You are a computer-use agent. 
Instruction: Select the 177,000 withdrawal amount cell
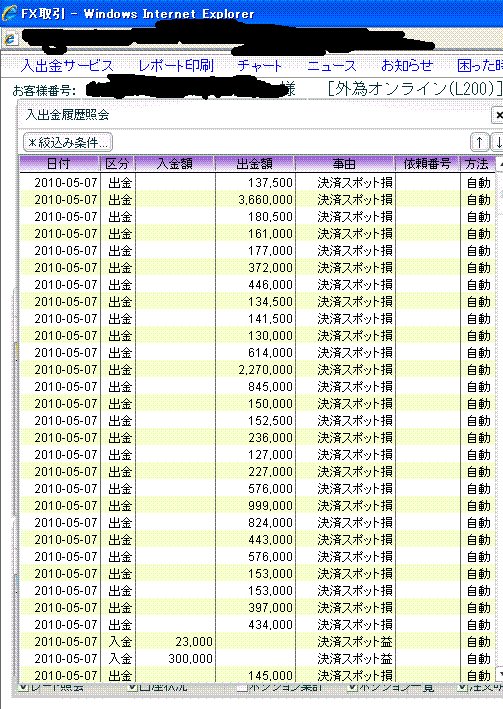click(x=255, y=251)
